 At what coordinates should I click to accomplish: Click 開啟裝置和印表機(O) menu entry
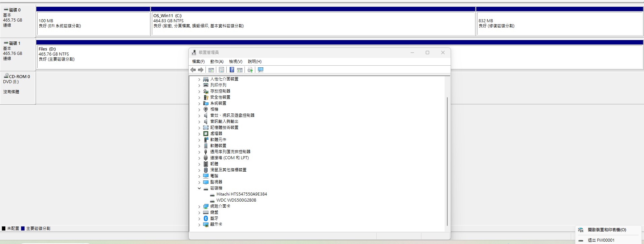(607, 230)
